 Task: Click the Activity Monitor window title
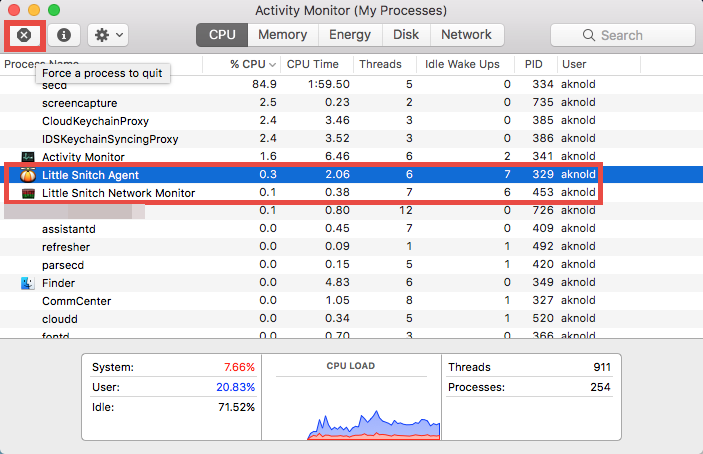coord(351,10)
